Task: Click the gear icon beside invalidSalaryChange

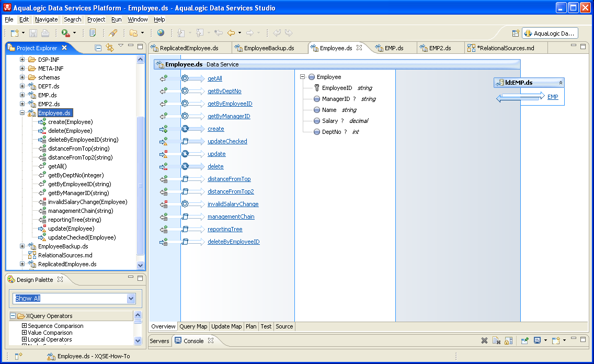Action: 185,204
